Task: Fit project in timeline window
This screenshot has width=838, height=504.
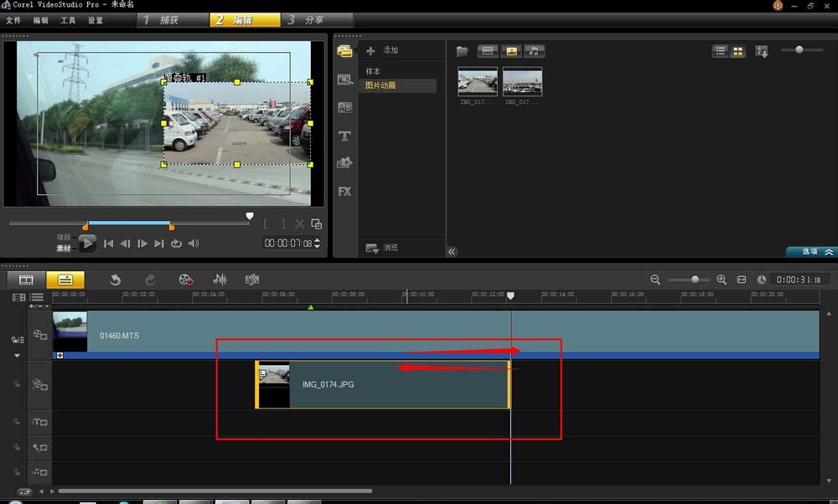Action: click(742, 280)
